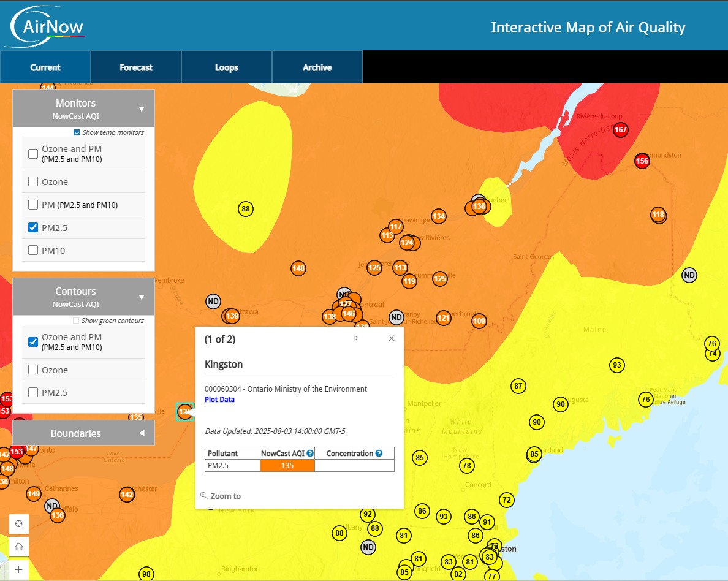Screen dimensions: 728x581
Task: Enable PM2.5 contours checkbox
Action: tap(33, 392)
